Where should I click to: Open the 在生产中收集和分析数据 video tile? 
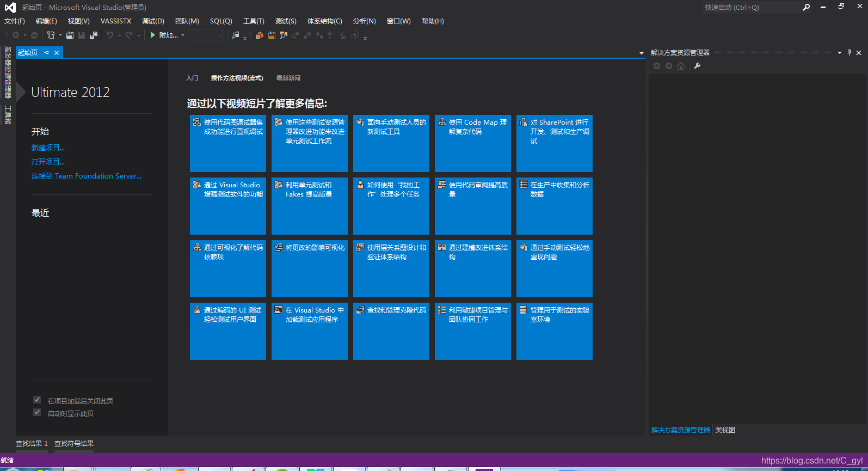point(555,206)
